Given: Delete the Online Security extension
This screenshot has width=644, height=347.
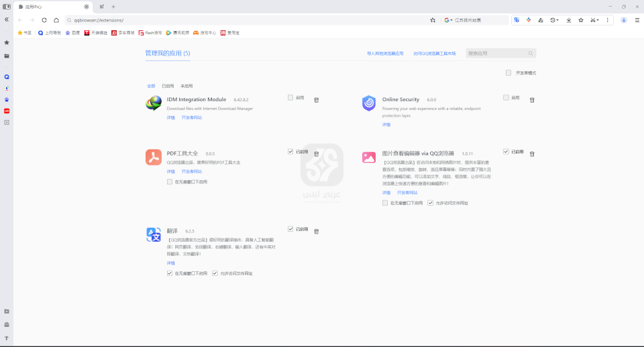Looking at the screenshot, I should (x=532, y=100).
